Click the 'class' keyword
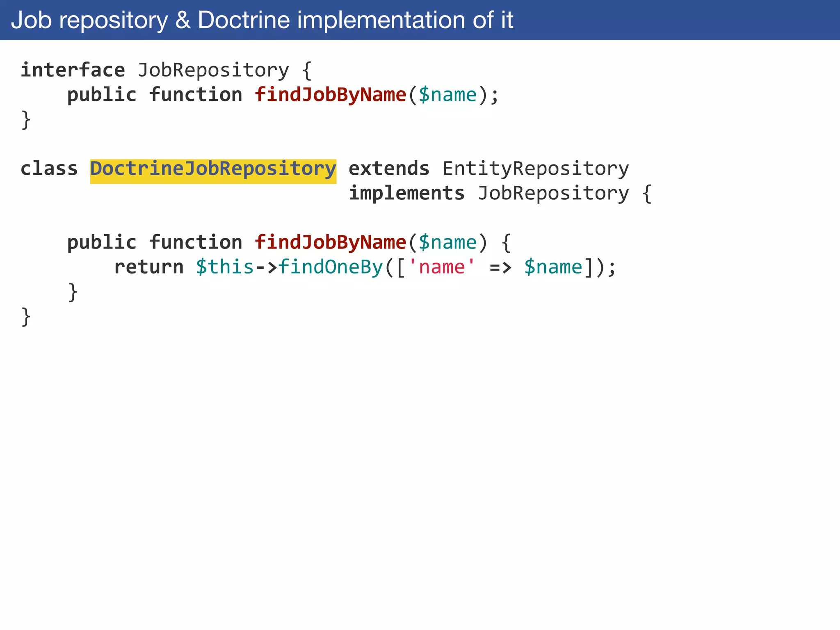This screenshot has width=840, height=630. coord(49,169)
